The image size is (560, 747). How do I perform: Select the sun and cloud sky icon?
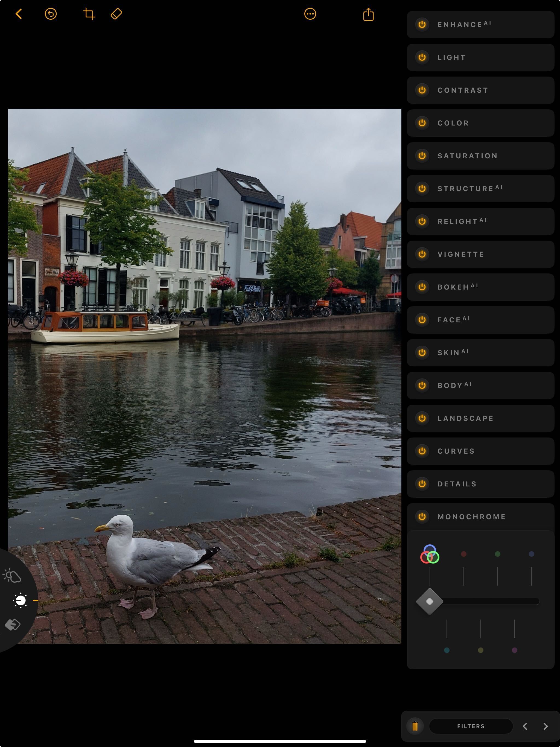[x=12, y=576]
